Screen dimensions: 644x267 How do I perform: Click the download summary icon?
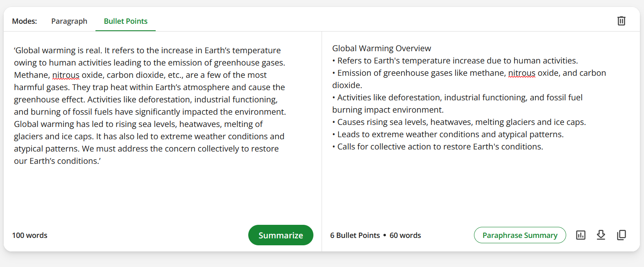[x=601, y=235]
